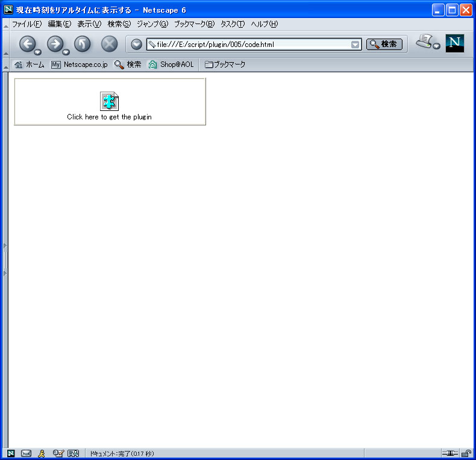Screen dimensions: 476x460
Task: Stop loading with the X Stop button
Action: point(109,44)
